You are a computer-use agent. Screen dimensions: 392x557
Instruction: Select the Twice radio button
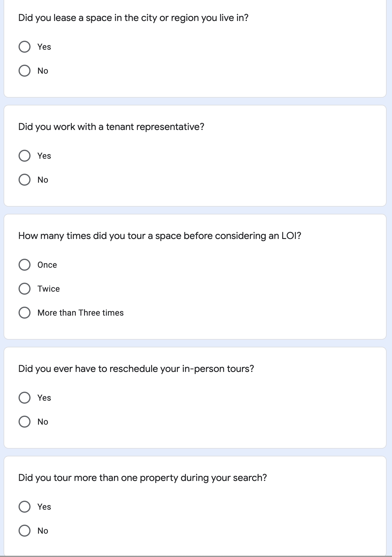click(25, 289)
